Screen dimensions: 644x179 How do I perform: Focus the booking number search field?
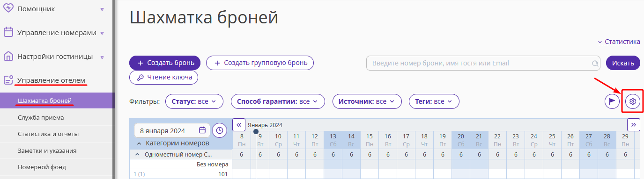483,63
